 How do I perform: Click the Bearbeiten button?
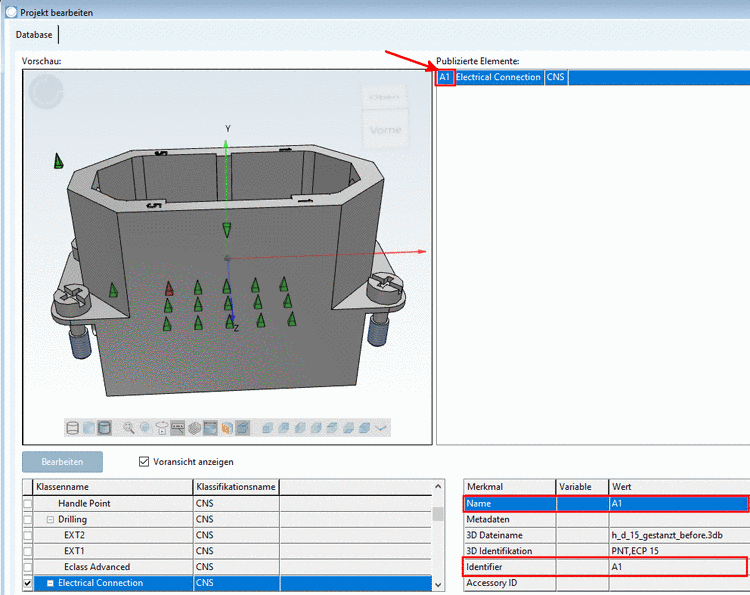(x=62, y=462)
